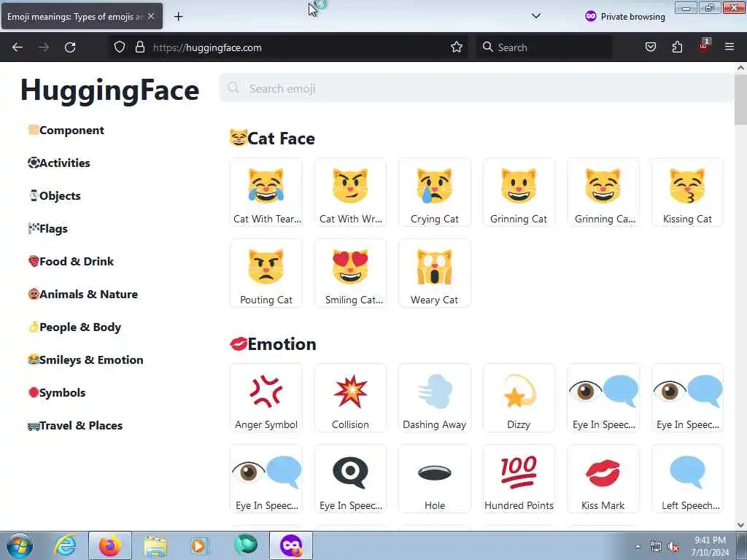Open the Firefox extensions puzzle icon
Image resolution: width=747 pixels, height=560 pixels.
tap(677, 47)
